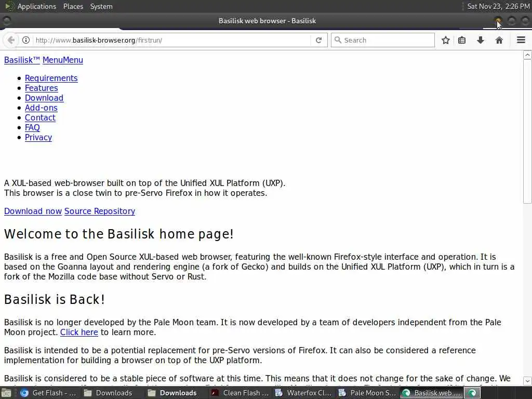
Task: Click the magnifier icon in search box
Action: click(338, 39)
